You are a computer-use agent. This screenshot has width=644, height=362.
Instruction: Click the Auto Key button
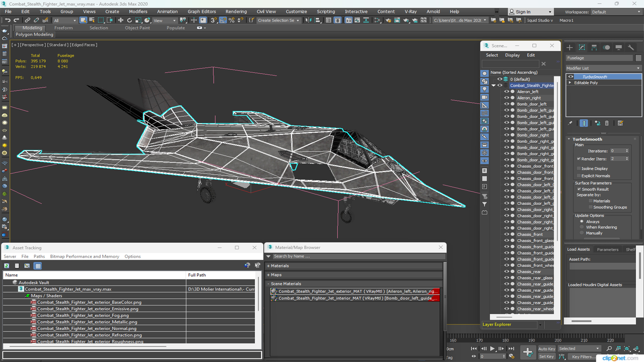[547, 349]
